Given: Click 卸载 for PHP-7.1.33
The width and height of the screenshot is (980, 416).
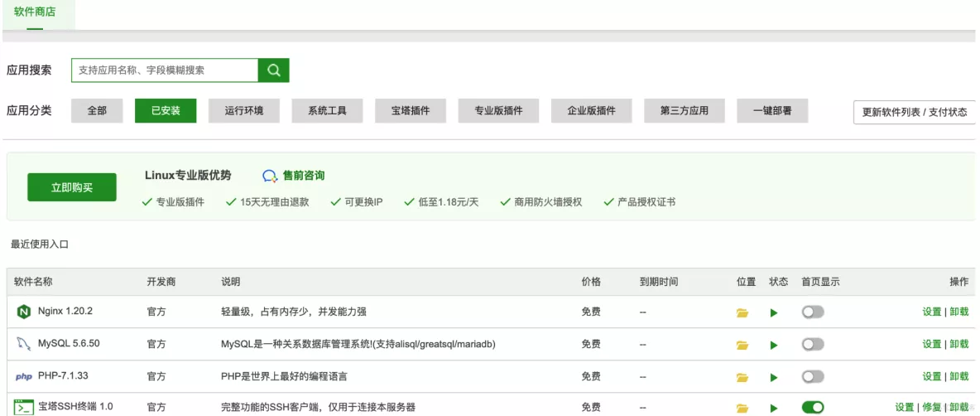Looking at the screenshot, I should (959, 376).
